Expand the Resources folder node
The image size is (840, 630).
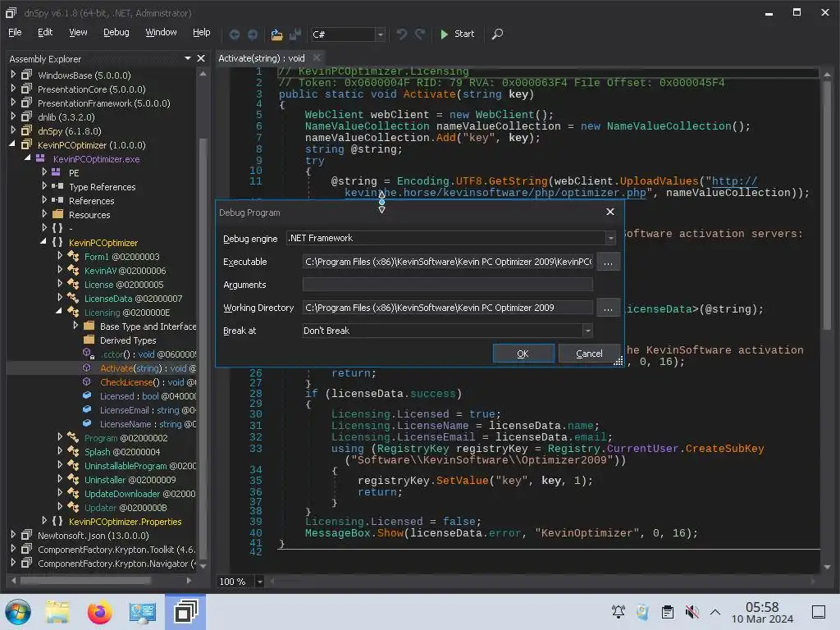coord(44,214)
